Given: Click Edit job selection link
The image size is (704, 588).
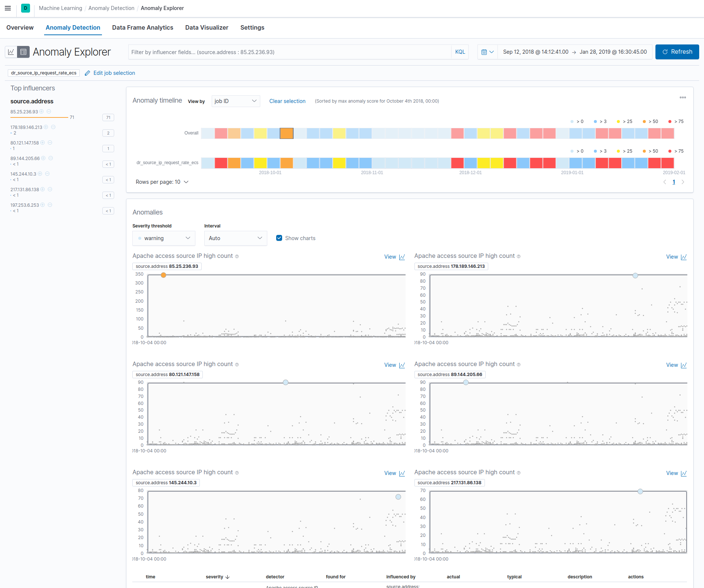Looking at the screenshot, I should coord(114,73).
